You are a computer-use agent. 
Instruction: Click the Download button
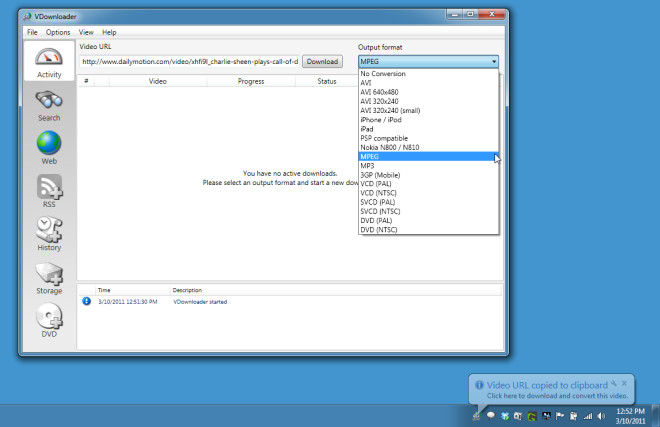click(322, 61)
